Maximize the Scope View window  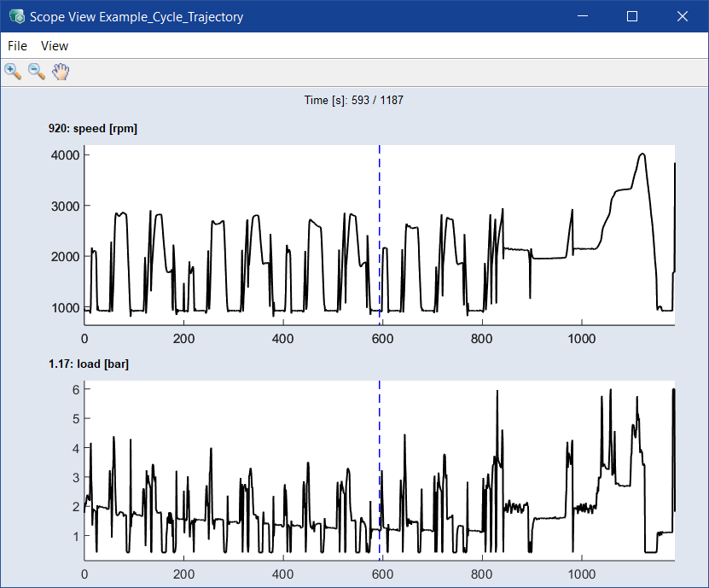(632, 16)
